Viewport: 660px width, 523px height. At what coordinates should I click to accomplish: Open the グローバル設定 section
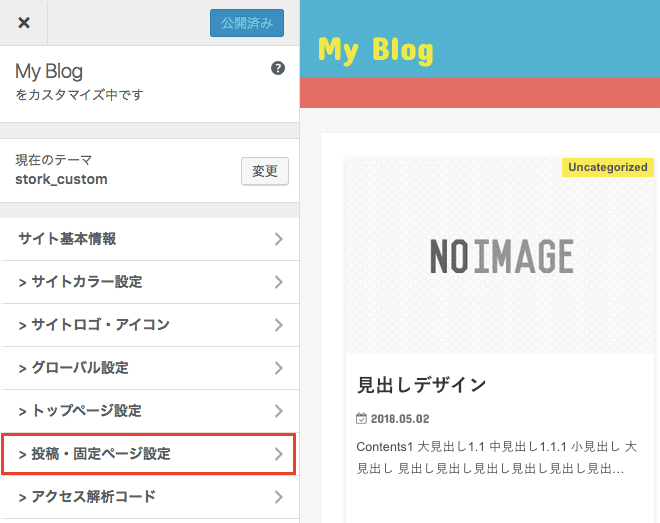(x=150, y=368)
